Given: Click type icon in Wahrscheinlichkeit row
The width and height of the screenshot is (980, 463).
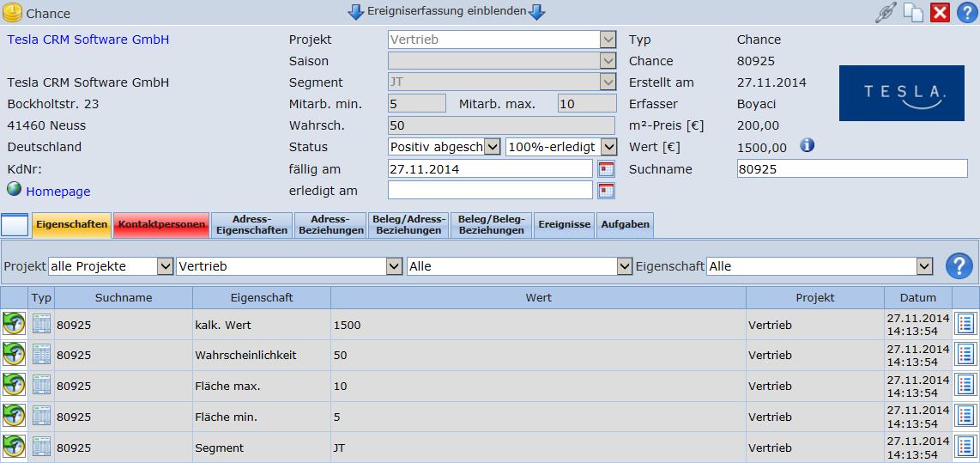Looking at the screenshot, I should [41, 355].
